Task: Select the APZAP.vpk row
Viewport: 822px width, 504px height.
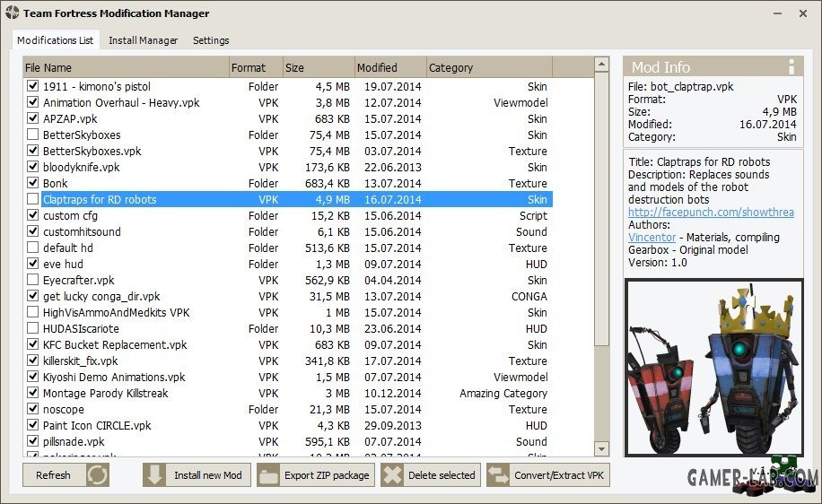Action: coord(287,118)
